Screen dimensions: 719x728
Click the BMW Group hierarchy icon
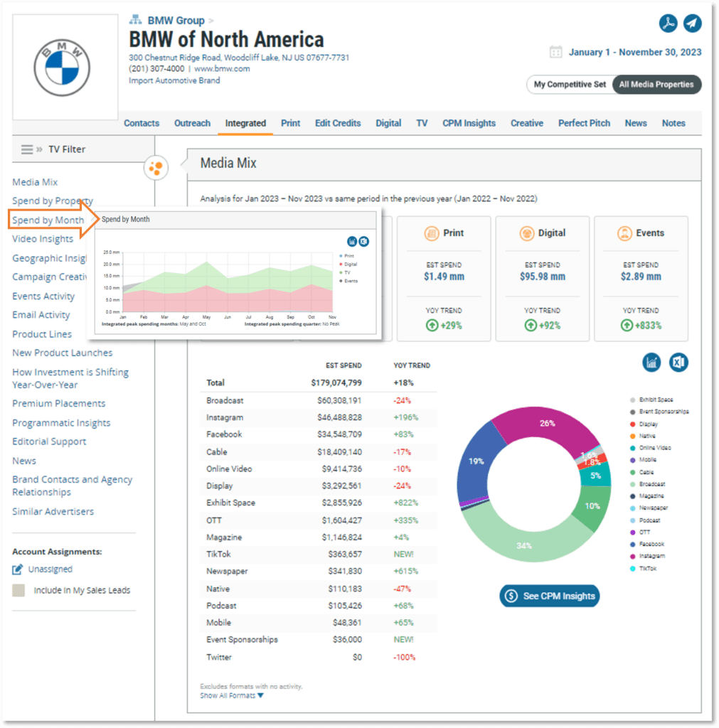click(x=135, y=19)
